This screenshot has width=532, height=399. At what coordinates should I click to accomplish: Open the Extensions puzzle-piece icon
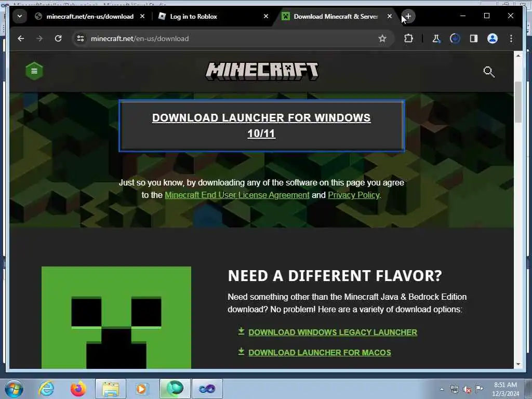408,38
